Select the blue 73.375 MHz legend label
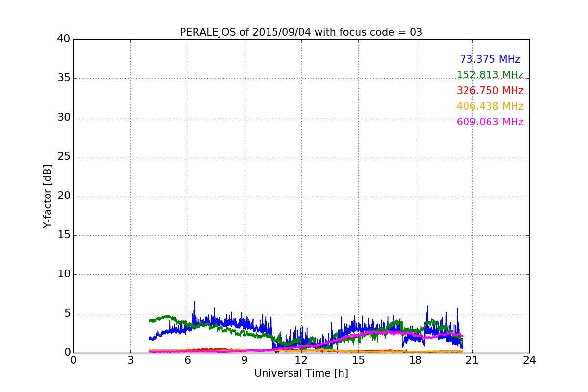The height and width of the screenshot is (392, 588). [x=490, y=59]
